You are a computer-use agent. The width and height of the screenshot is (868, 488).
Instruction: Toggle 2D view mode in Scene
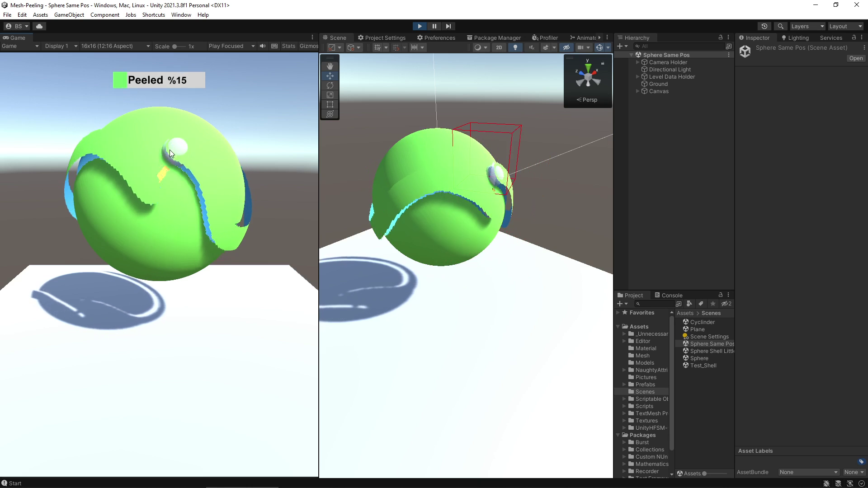(x=499, y=47)
